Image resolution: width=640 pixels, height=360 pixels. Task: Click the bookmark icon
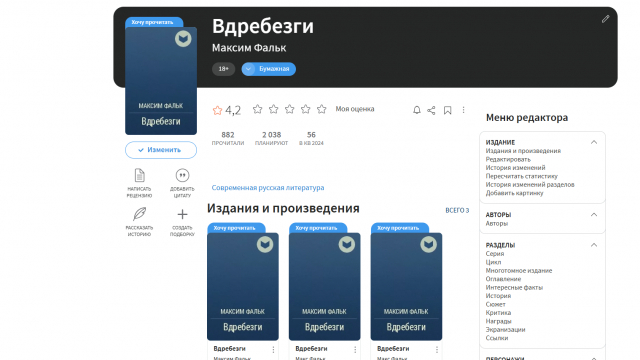coord(447,110)
